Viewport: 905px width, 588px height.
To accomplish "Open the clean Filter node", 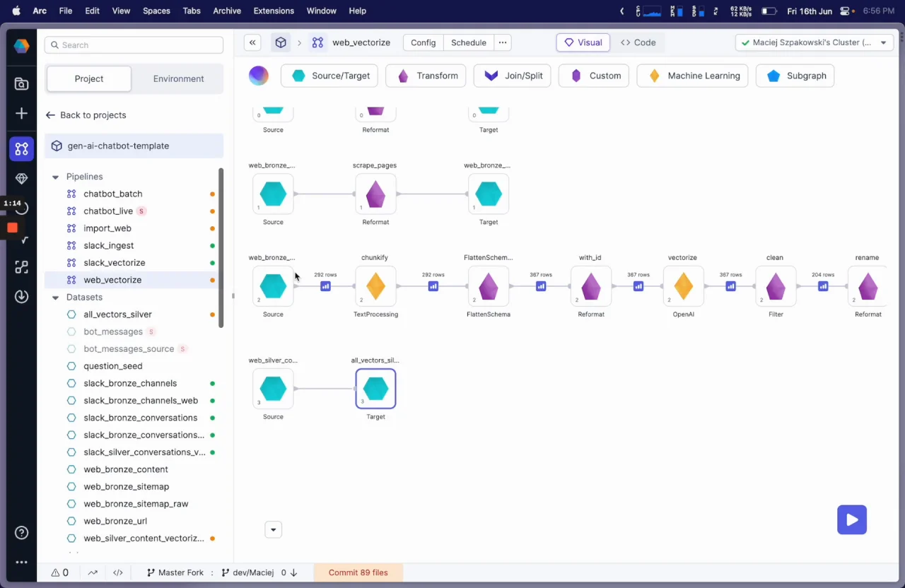I will pyautogui.click(x=776, y=286).
